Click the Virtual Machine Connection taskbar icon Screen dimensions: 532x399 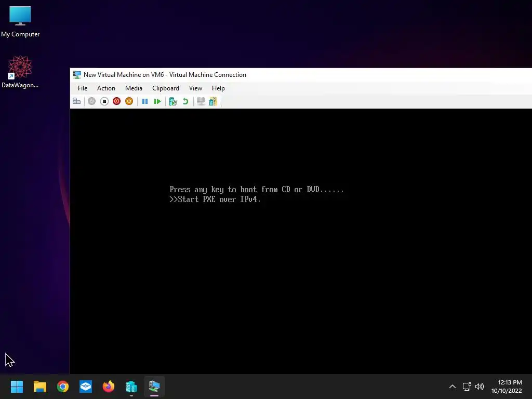pos(154,387)
